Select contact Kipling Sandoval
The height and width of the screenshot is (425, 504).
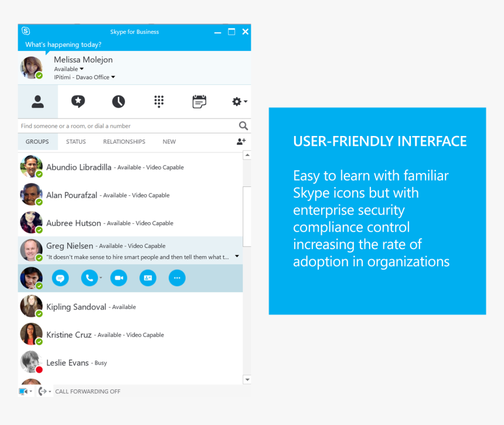pos(130,307)
